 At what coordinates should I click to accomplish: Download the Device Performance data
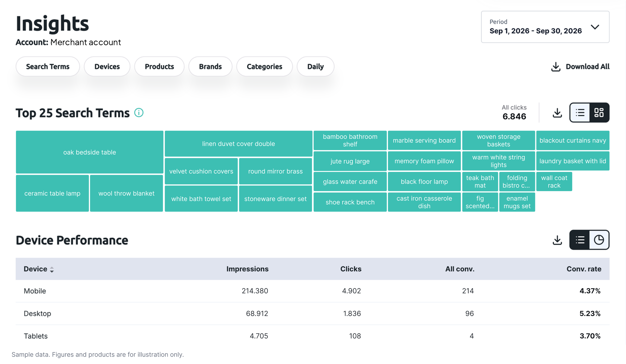coord(557,240)
